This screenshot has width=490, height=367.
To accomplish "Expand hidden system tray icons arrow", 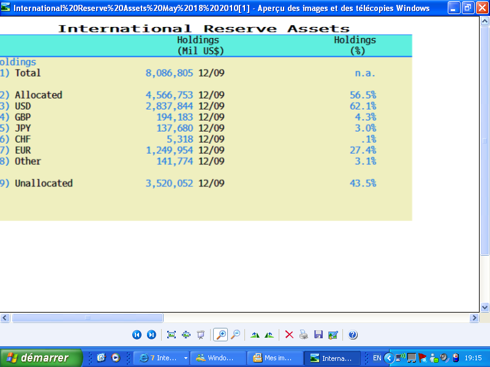I will 388,358.
